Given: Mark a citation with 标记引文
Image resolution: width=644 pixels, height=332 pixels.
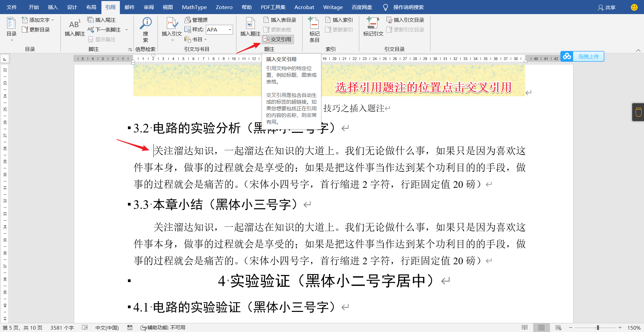Looking at the screenshot, I should 372,27.
